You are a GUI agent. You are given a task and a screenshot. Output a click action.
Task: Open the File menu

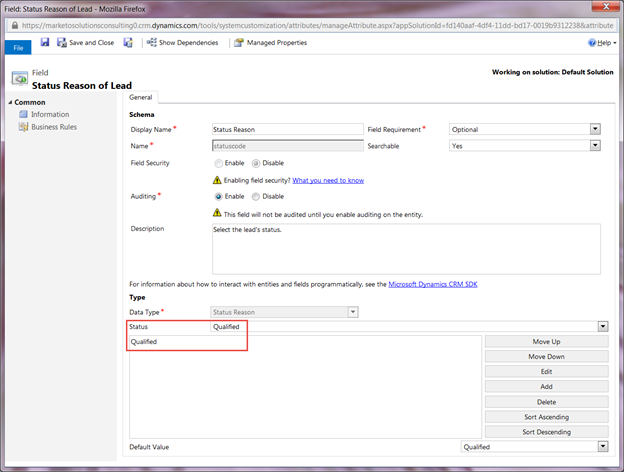coord(18,48)
